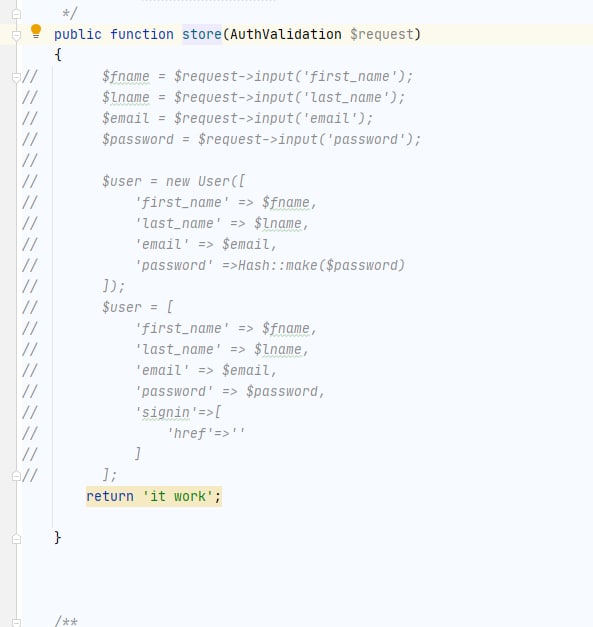593x627 pixels.
Task: Click the AuthValidation type hint
Action: coord(286,34)
